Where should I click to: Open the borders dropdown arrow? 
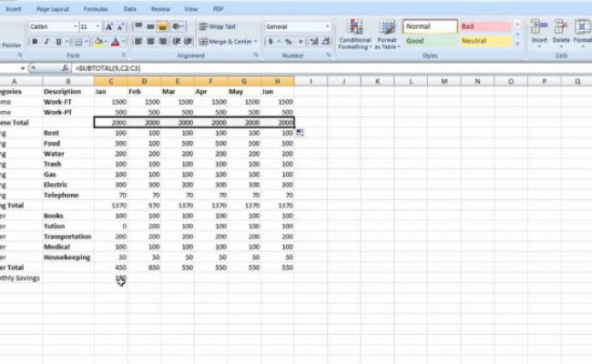87,42
